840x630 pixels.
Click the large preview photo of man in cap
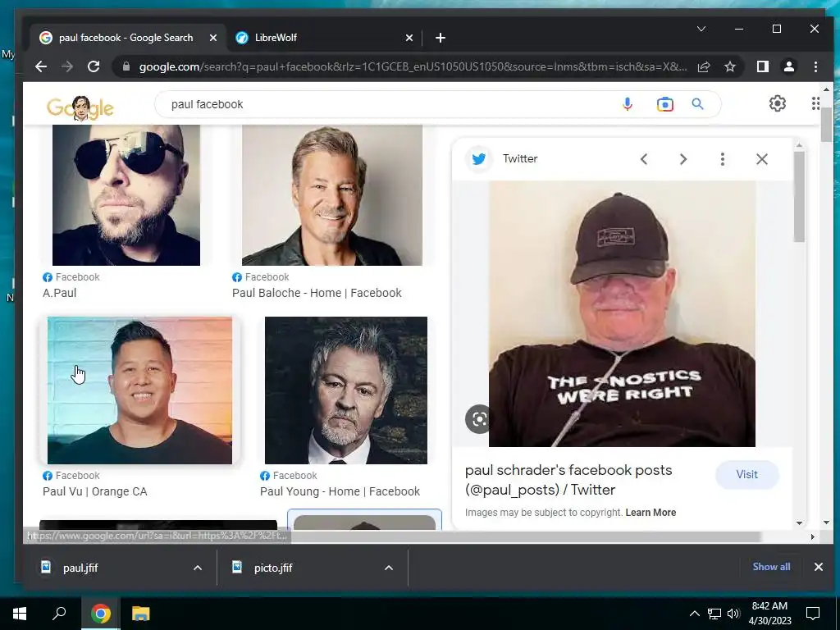(622, 314)
